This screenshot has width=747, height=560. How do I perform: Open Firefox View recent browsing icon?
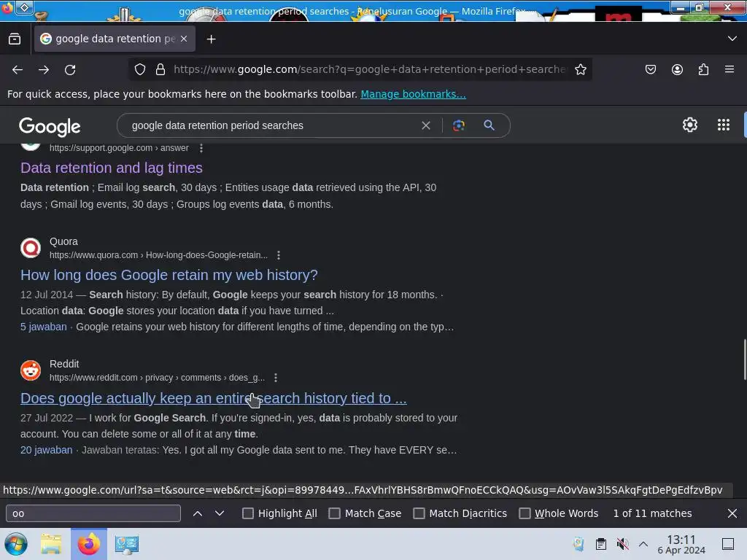click(x=15, y=39)
